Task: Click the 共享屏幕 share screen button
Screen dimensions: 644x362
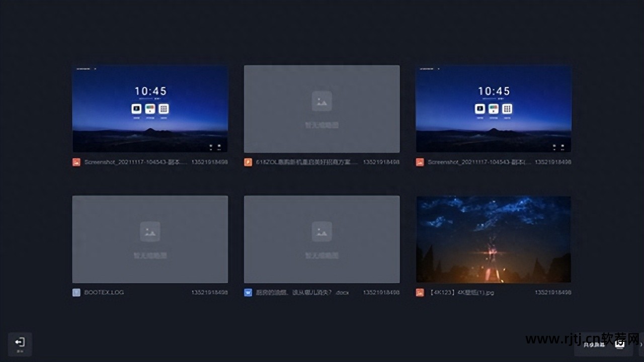Action: 594,344
